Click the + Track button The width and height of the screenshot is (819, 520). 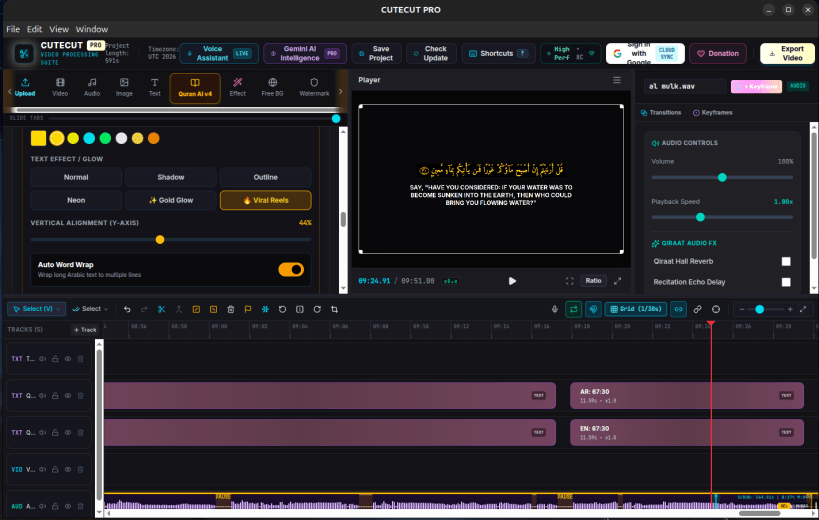pos(85,329)
